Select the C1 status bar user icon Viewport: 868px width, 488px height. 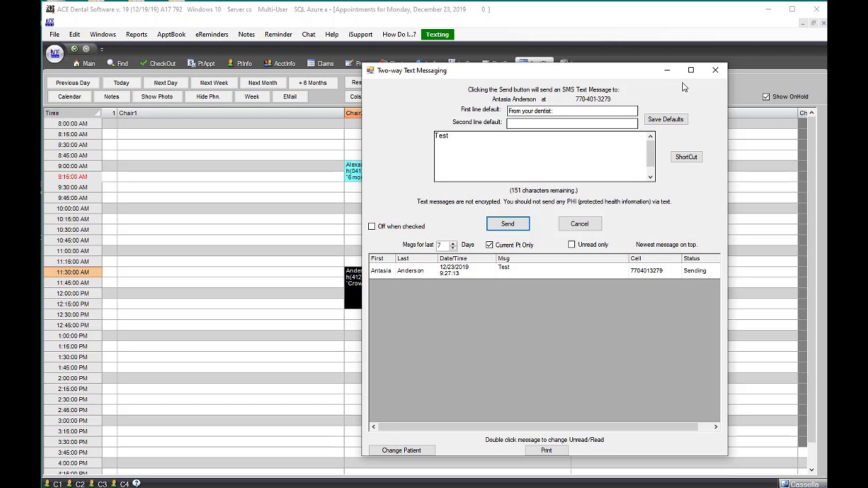(x=53, y=483)
